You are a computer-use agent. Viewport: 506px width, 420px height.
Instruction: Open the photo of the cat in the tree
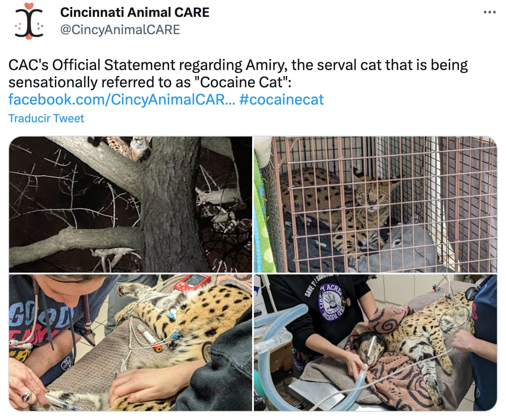pyautogui.click(x=130, y=204)
